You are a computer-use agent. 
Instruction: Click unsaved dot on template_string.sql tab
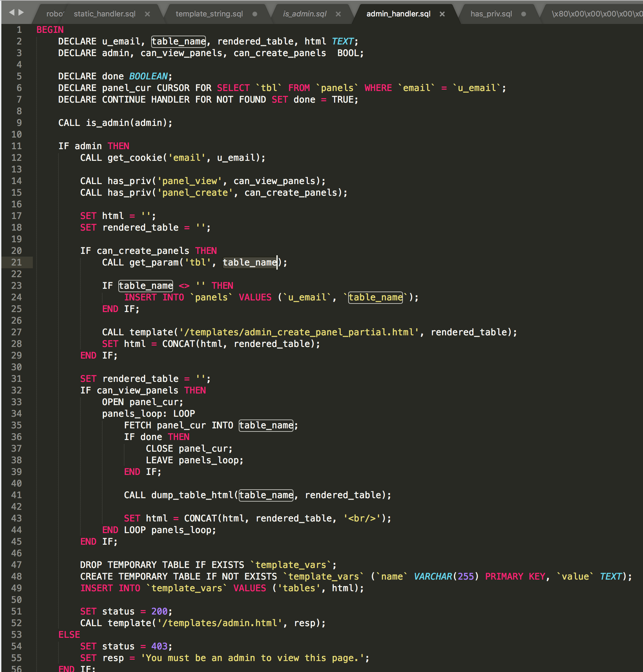coord(255,14)
